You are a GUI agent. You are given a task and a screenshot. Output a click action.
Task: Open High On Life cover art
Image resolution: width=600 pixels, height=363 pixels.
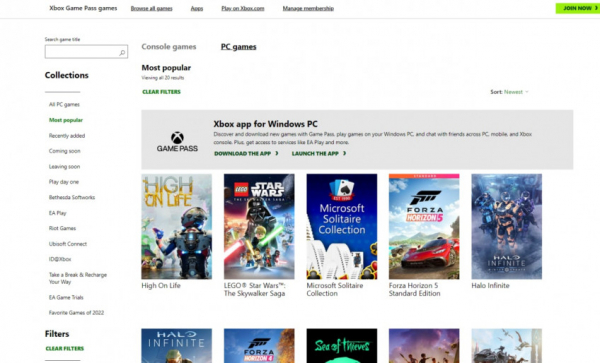point(176,226)
